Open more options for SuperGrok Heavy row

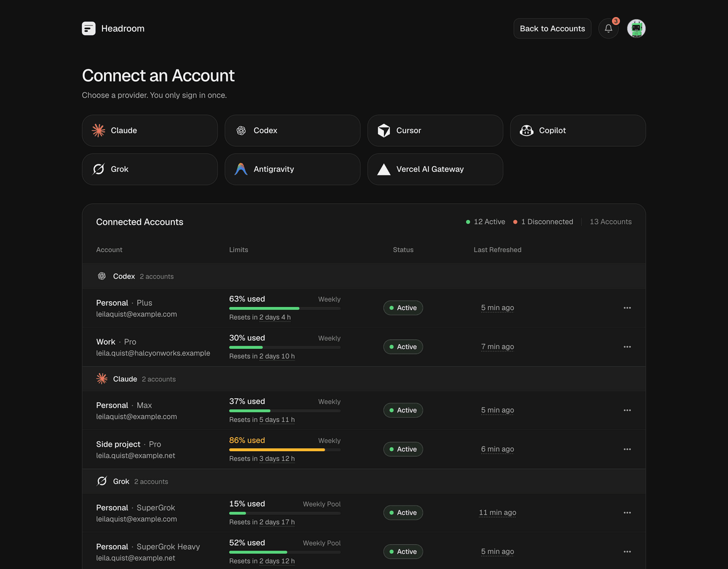pos(627,552)
